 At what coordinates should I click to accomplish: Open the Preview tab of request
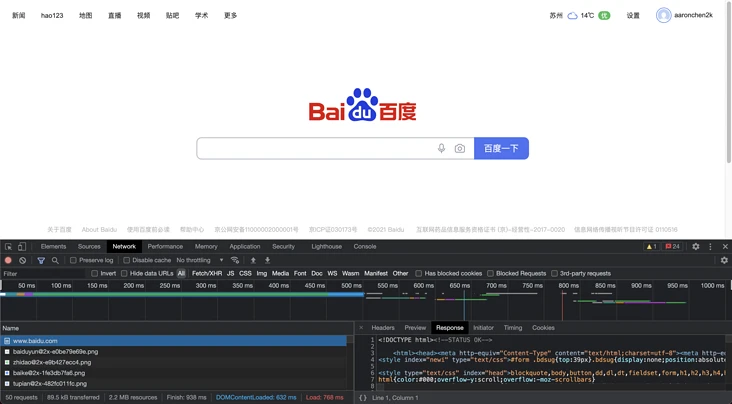(x=415, y=328)
